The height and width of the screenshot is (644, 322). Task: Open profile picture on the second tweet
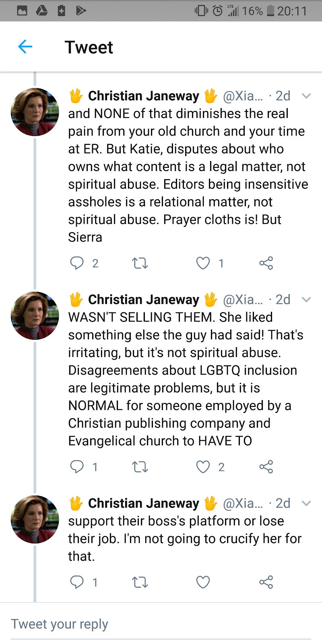coord(35,316)
